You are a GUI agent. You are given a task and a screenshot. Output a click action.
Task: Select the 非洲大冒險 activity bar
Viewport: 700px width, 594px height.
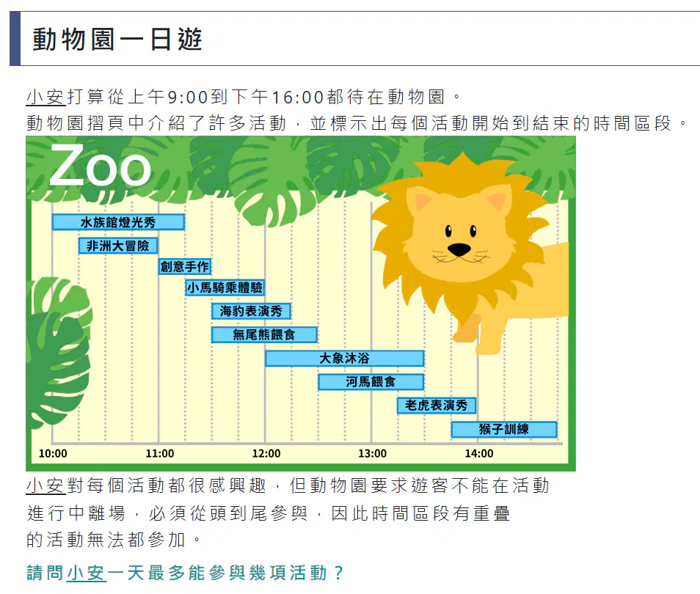(x=118, y=246)
